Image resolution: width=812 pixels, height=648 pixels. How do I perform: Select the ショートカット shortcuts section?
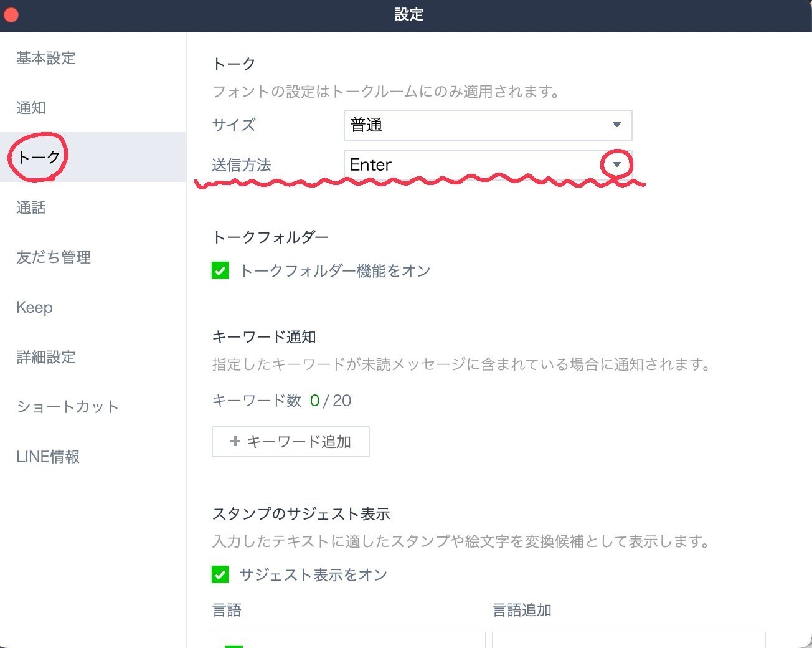coord(67,406)
